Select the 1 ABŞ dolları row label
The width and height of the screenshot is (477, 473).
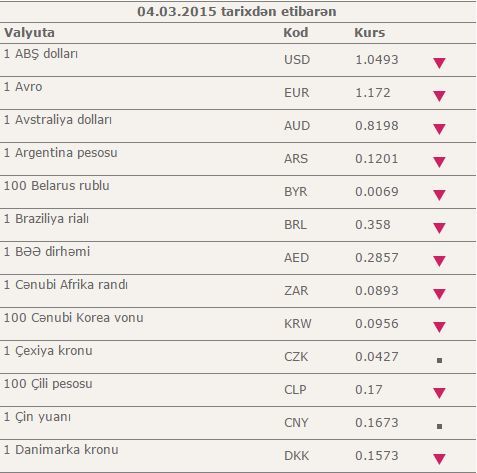coord(41,54)
